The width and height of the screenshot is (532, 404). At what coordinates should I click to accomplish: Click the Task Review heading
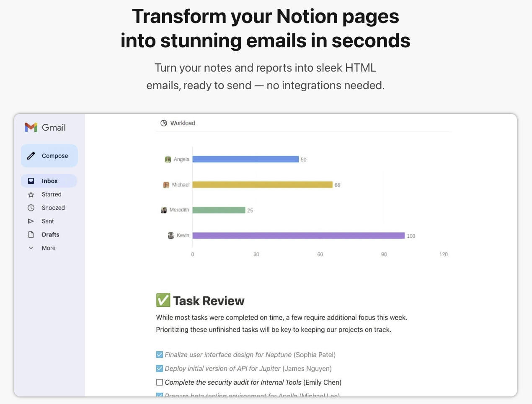[209, 301]
